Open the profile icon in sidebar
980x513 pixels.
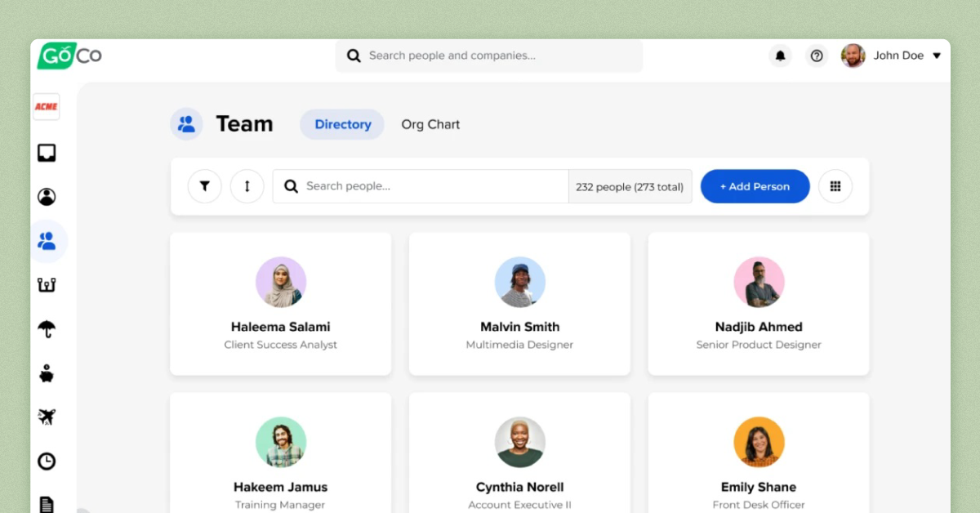[x=47, y=197]
